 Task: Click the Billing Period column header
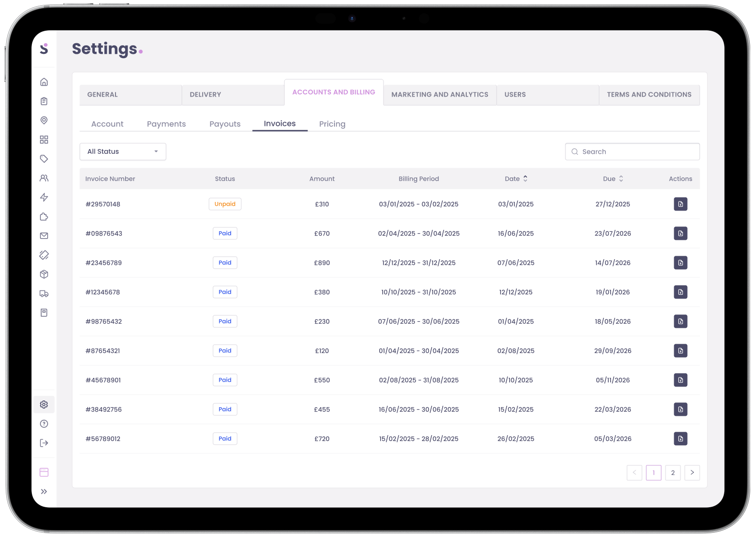click(x=419, y=178)
